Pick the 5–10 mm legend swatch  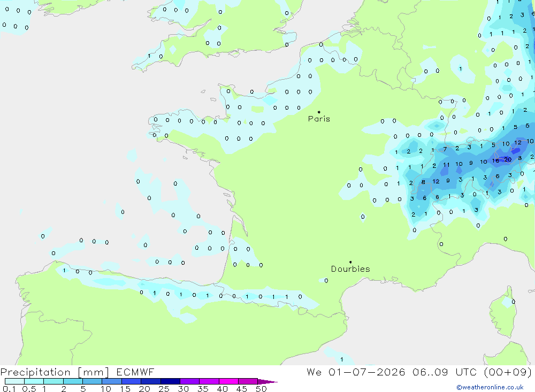tap(92, 381)
